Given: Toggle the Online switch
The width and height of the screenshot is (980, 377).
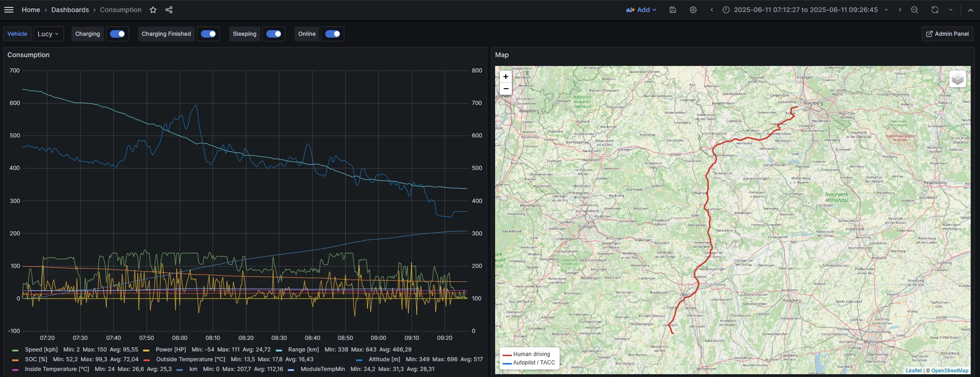Looking at the screenshot, I should 333,34.
